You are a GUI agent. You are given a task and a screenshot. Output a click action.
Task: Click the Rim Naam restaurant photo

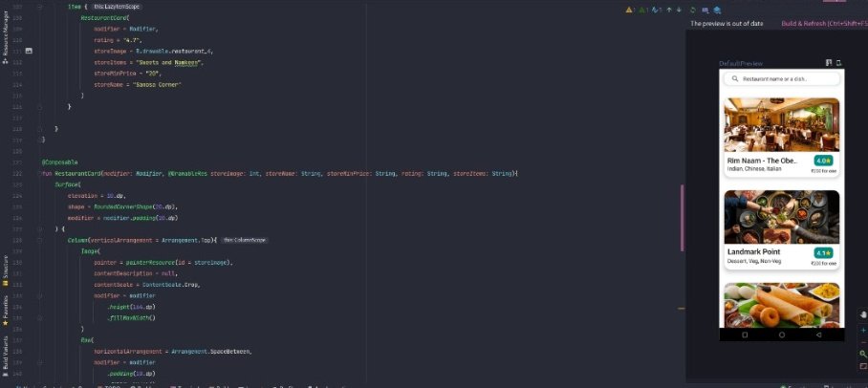coord(782,124)
